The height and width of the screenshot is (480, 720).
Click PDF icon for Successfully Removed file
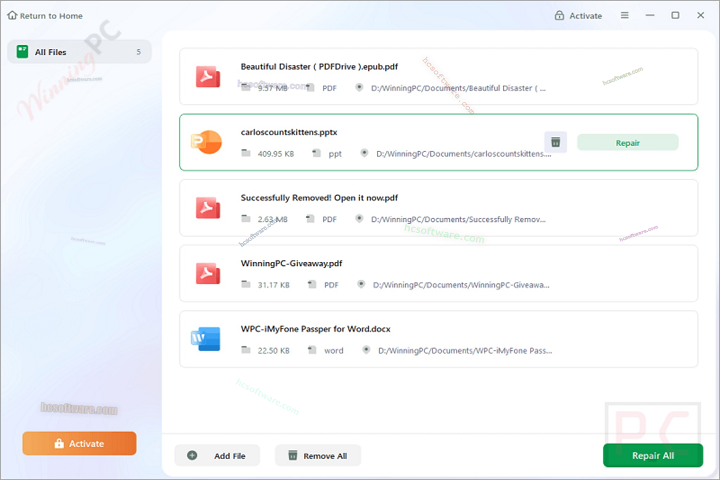[208, 208]
